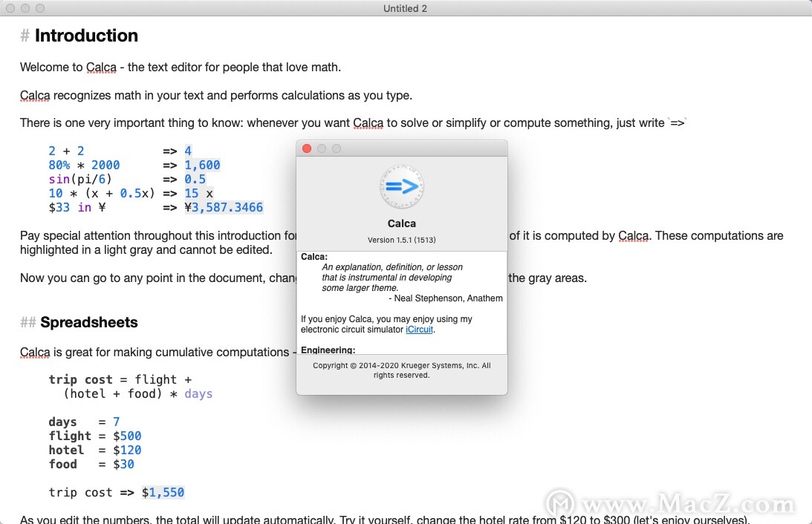Click the "Spreadsheets" heading
812x524 pixels.
coord(89,322)
